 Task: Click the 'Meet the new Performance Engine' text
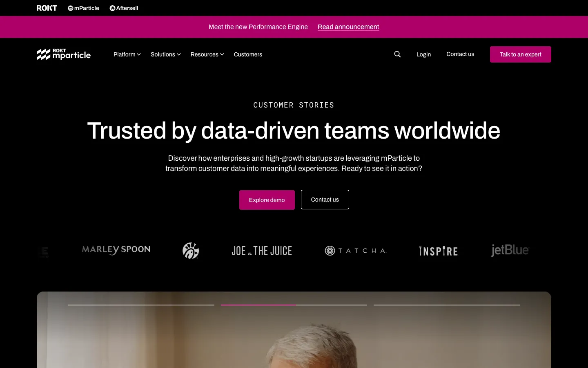258,27
